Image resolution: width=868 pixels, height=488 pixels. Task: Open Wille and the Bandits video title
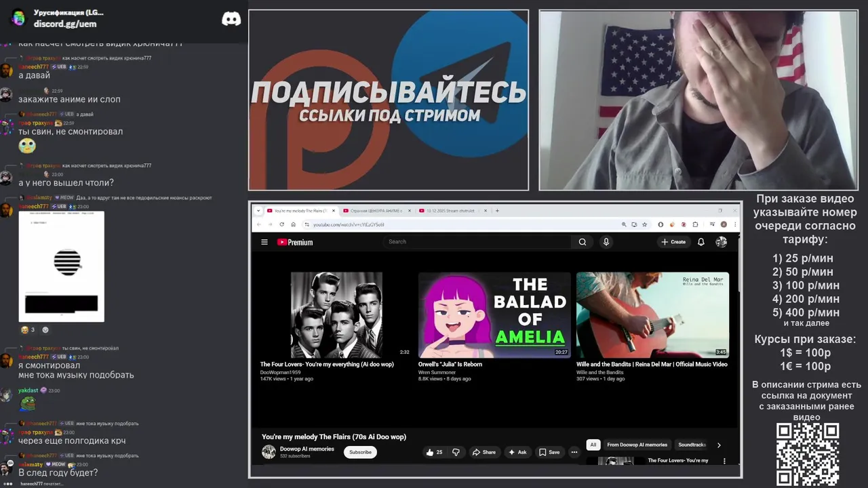point(652,365)
